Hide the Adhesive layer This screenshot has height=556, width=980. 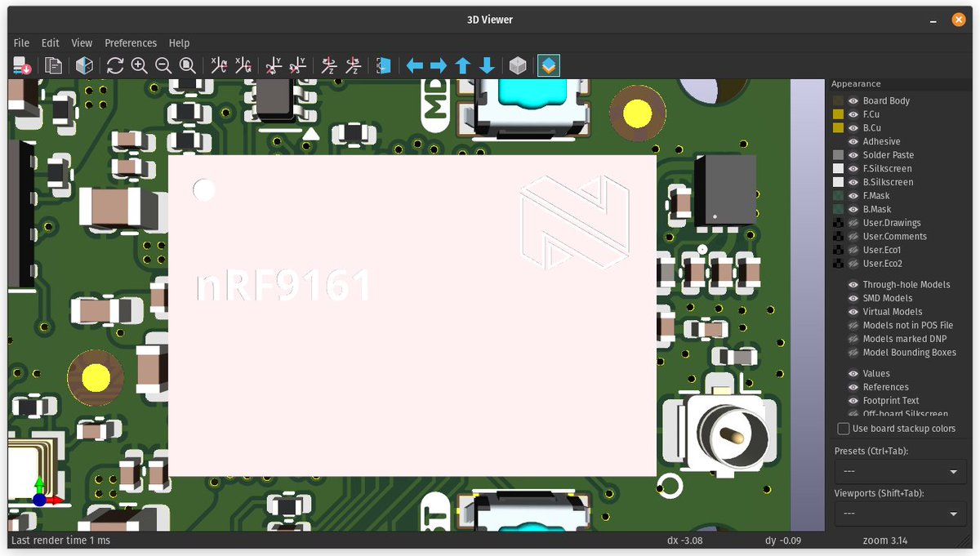tap(853, 141)
